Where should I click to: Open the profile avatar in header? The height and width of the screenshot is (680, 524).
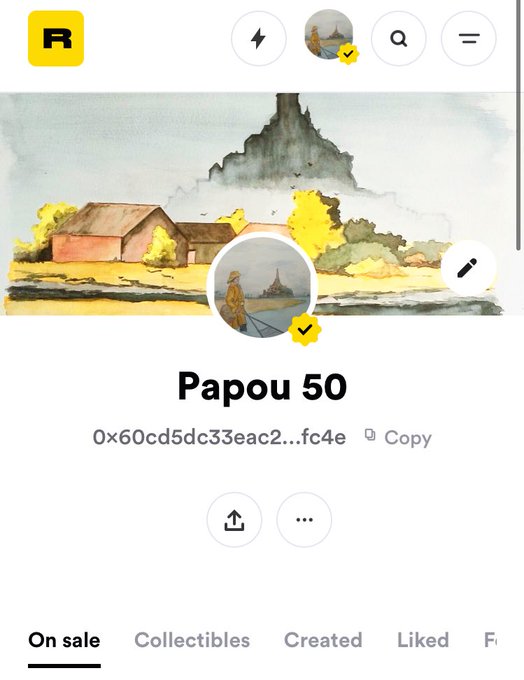pos(329,35)
